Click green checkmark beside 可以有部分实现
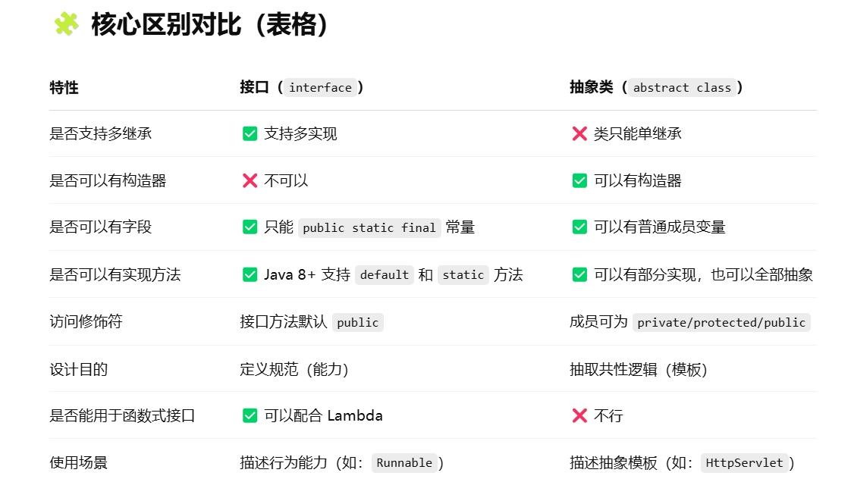This screenshot has width=854, height=504. tap(579, 274)
